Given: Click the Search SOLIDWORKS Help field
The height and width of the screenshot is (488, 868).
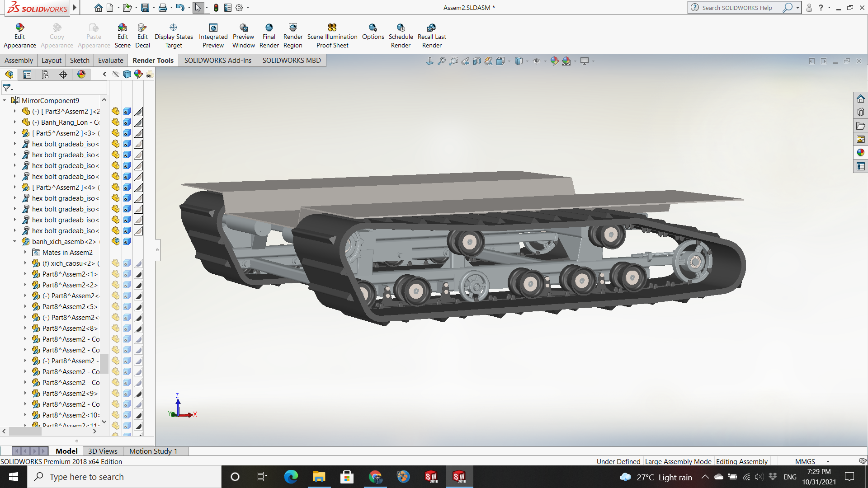Looking at the screenshot, I should point(737,8).
